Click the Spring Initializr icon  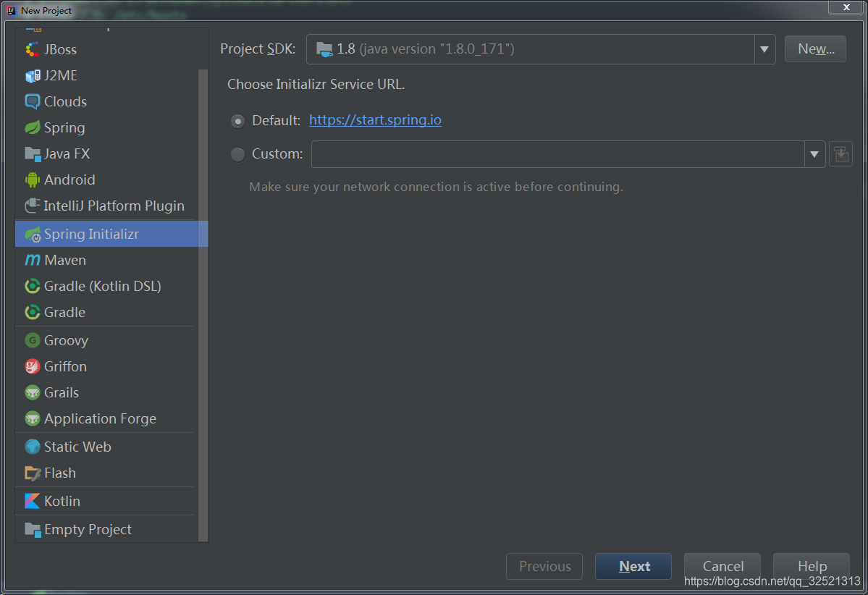coord(33,234)
